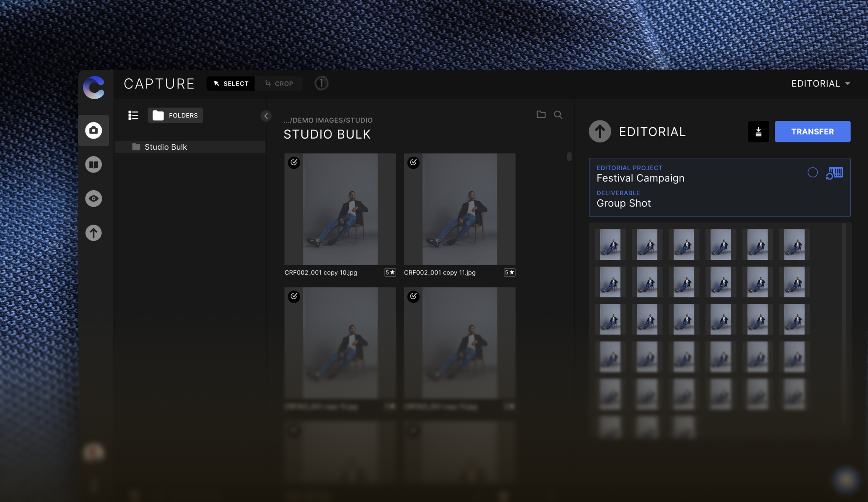Select the Festival Campaign circle radio
The width and height of the screenshot is (868, 502).
pyautogui.click(x=812, y=172)
